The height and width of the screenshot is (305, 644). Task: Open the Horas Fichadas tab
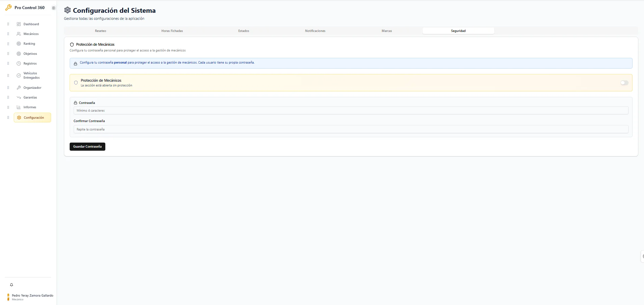[172, 31]
